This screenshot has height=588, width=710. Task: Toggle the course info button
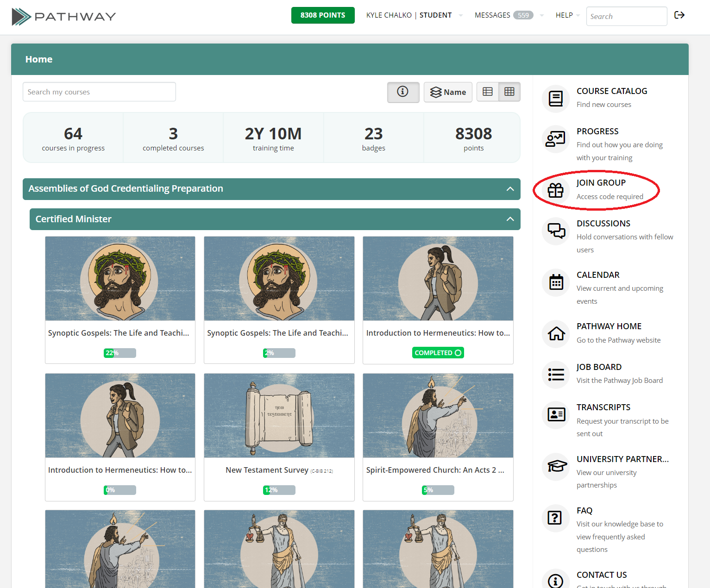(403, 92)
